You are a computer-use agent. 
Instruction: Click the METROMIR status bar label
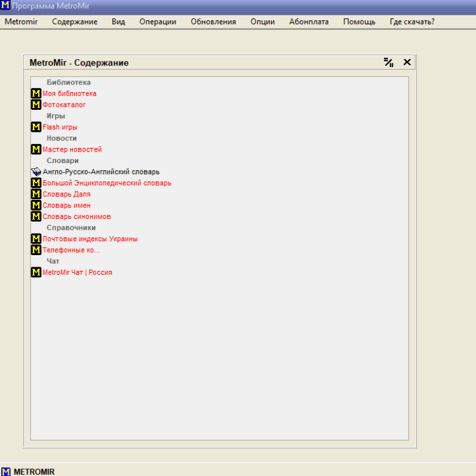[34, 472]
